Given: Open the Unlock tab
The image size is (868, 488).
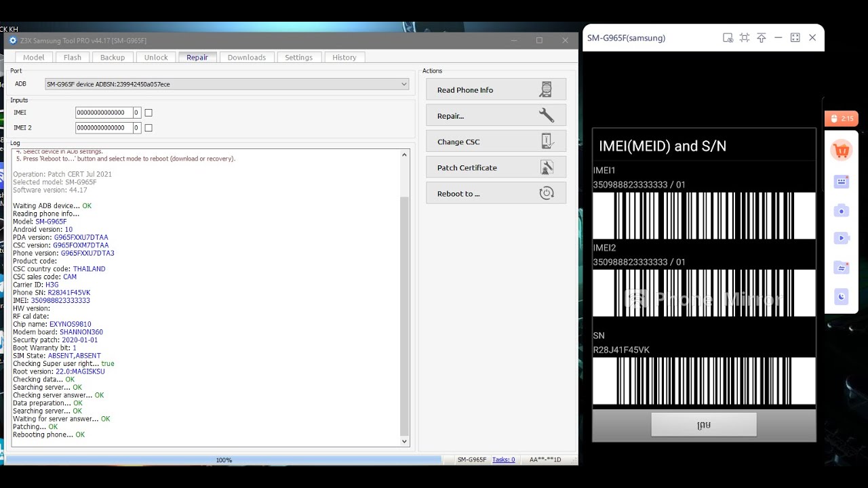Looking at the screenshot, I should pyautogui.click(x=156, y=58).
